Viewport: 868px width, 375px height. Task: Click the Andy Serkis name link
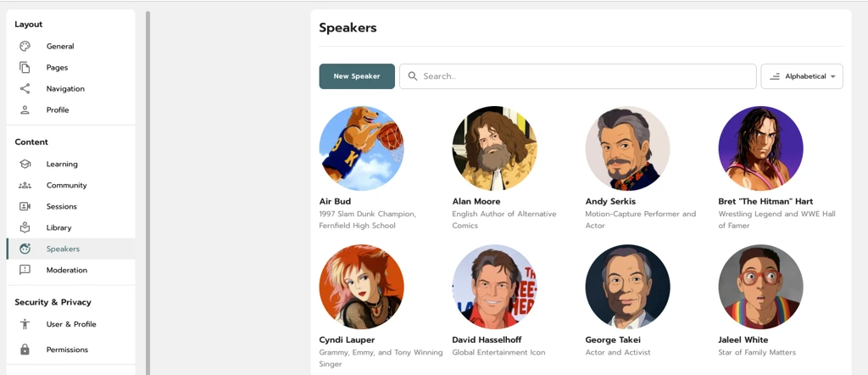(x=610, y=201)
